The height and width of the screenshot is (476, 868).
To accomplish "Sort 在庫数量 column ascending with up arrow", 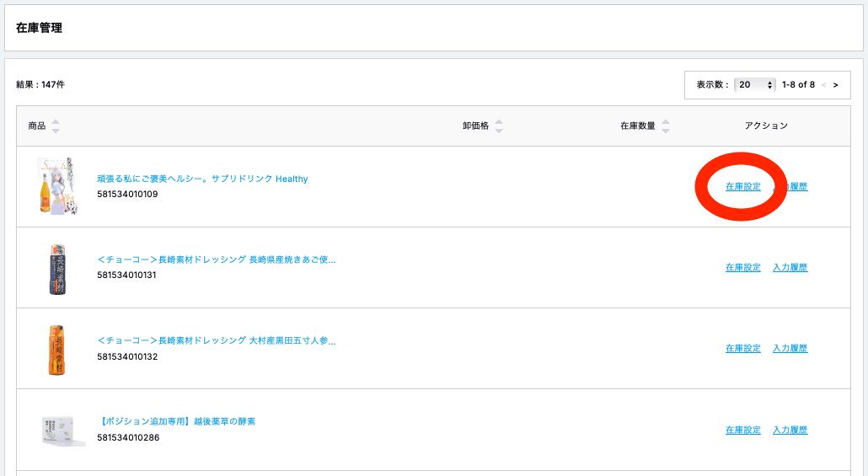I will pyautogui.click(x=666, y=121).
